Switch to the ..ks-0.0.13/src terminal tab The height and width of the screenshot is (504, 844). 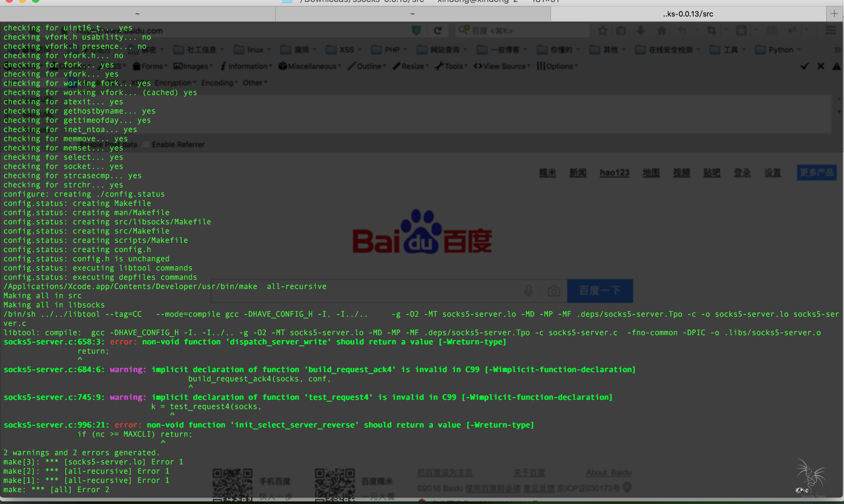pos(687,14)
